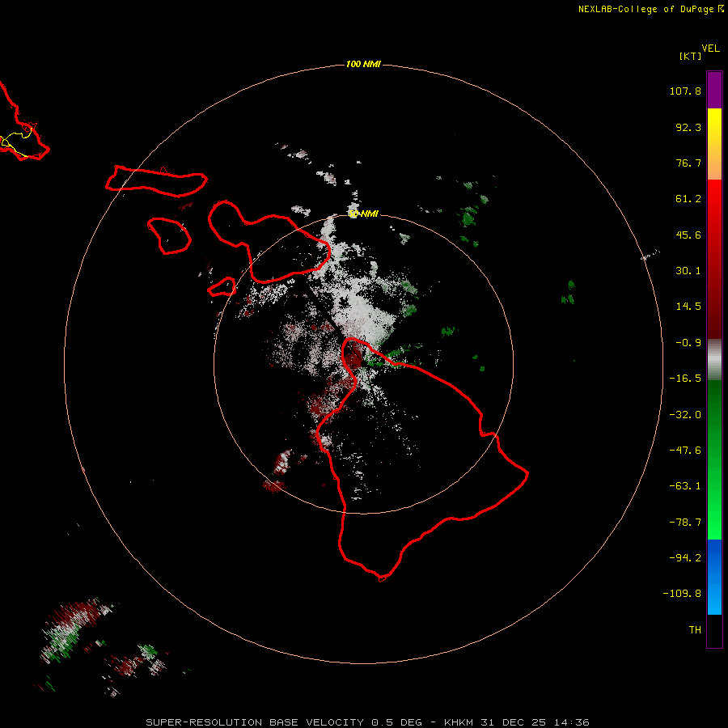Select the -78.7 scale value
Image resolution: width=728 pixels, height=728 pixels.
pyautogui.click(x=685, y=523)
